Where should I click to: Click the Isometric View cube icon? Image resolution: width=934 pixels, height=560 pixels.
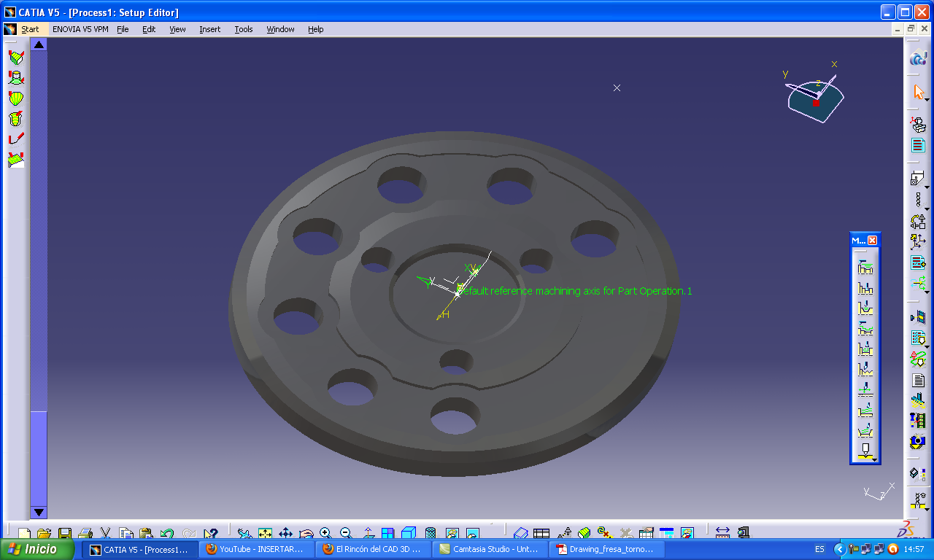click(409, 534)
